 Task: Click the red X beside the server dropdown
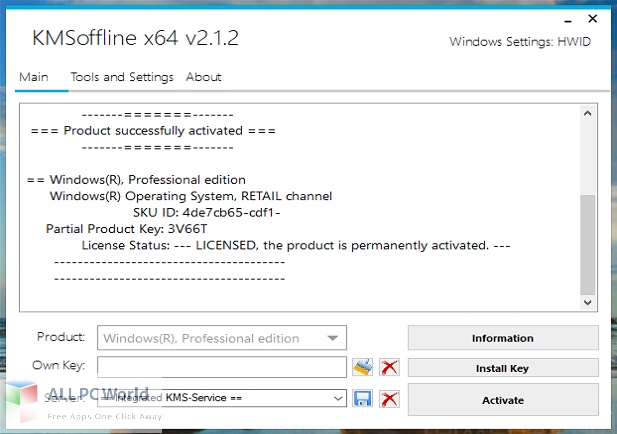[x=389, y=398]
